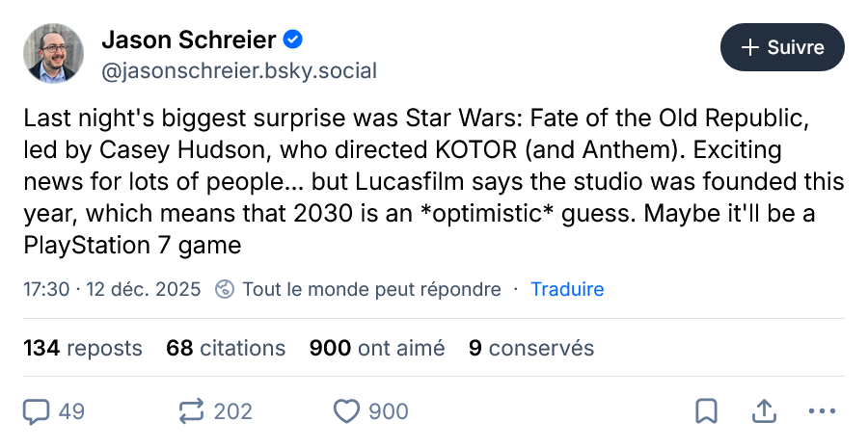The image size is (868, 448).
Task: Click "Tout le monde peut répondre" label
Action: pyautogui.click(x=371, y=289)
